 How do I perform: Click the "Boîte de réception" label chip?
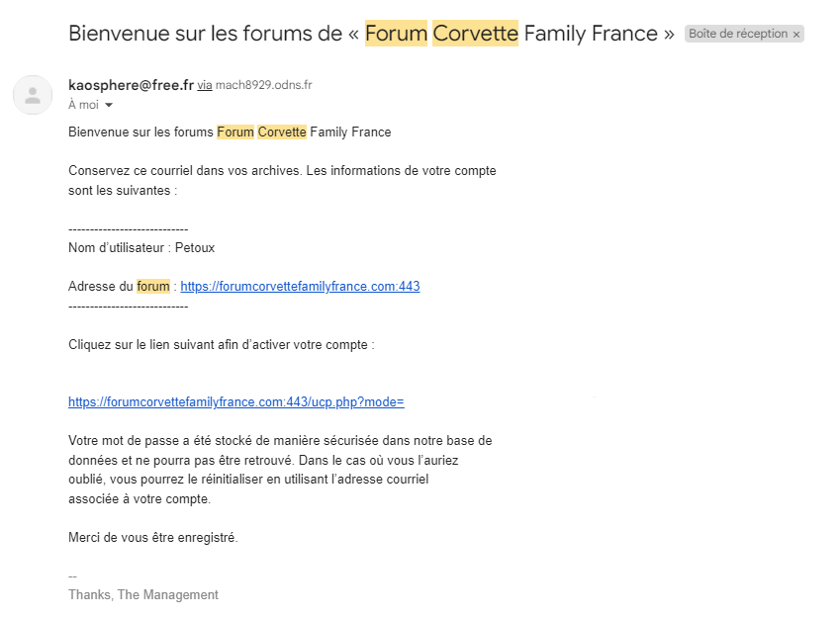(x=737, y=34)
